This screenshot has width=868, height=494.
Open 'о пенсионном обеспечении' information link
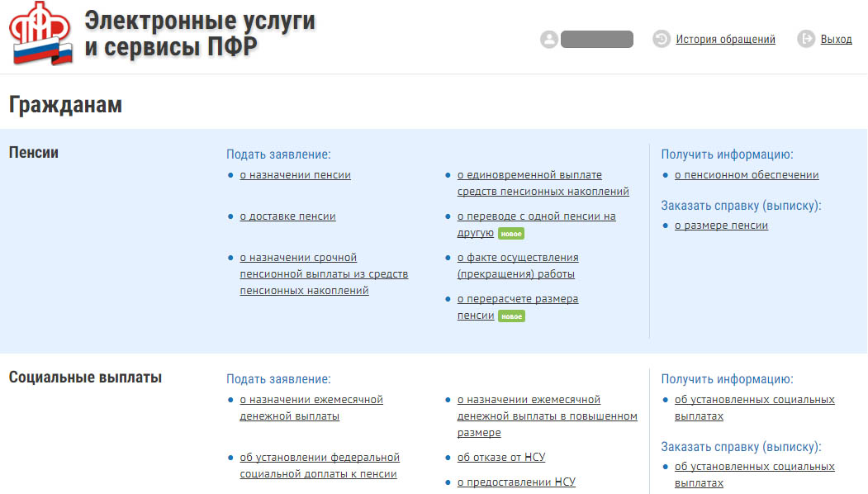747,175
